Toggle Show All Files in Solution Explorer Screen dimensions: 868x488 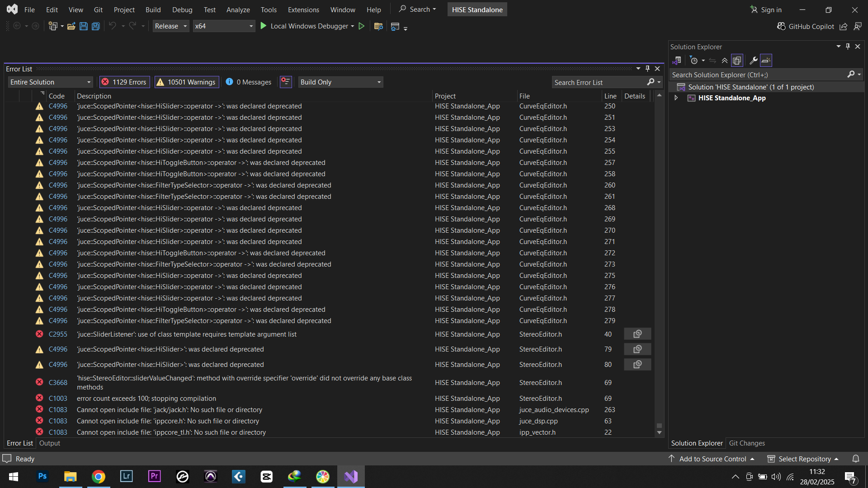tap(737, 60)
